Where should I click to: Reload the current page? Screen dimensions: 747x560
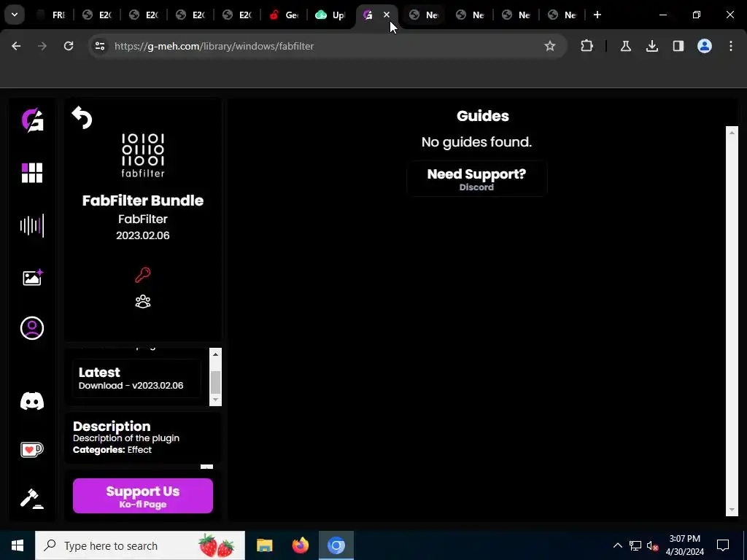(69, 46)
